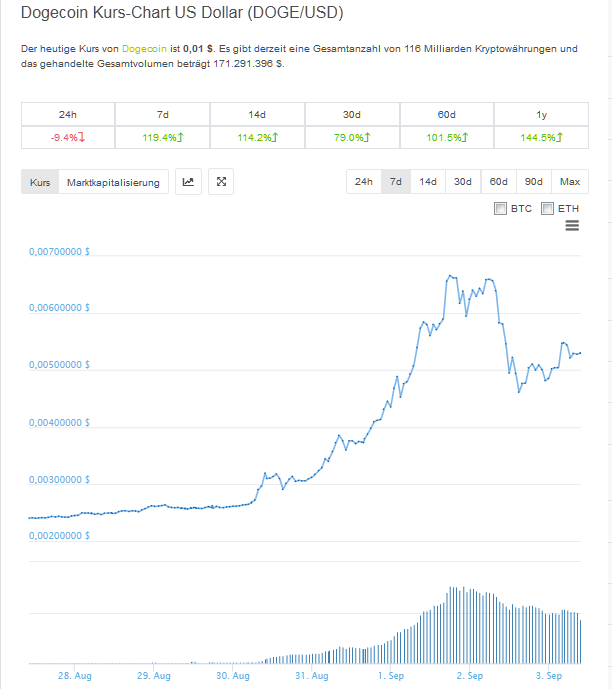The width and height of the screenshot is (612, 689).
Task: Open the line chart view icon
Action: coord(188,181)
